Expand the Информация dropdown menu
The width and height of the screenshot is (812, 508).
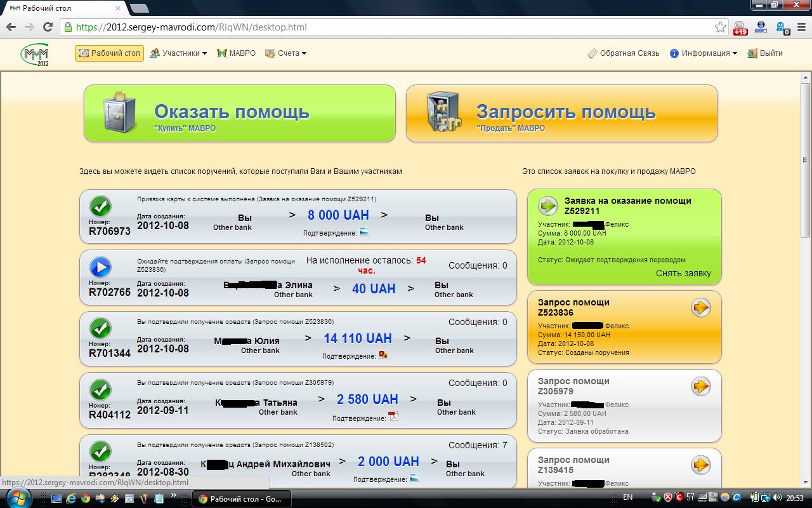pyautogui.click(x=704, y=53)
